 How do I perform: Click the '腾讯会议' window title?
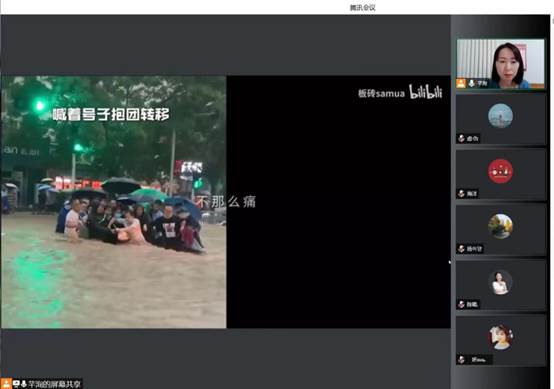coord(363,7)
